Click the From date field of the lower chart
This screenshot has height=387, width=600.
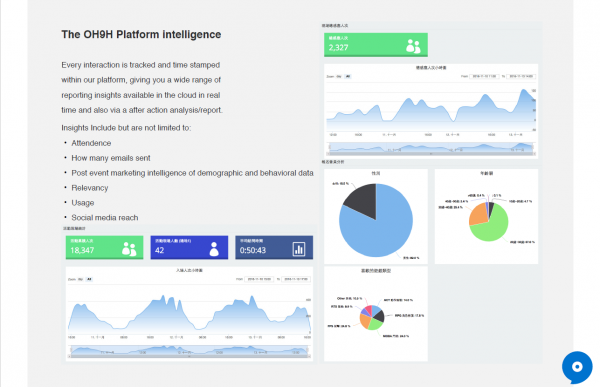(x=259, y=279)
